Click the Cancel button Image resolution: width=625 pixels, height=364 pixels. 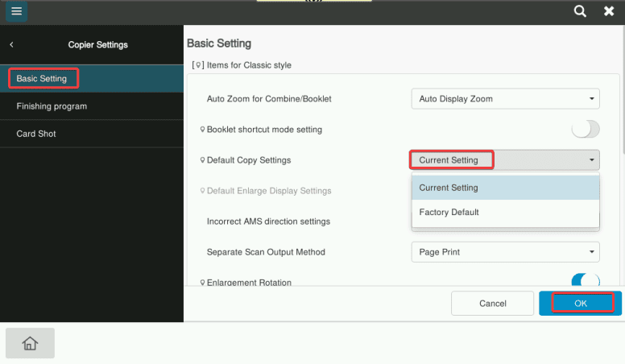[492, 304]
